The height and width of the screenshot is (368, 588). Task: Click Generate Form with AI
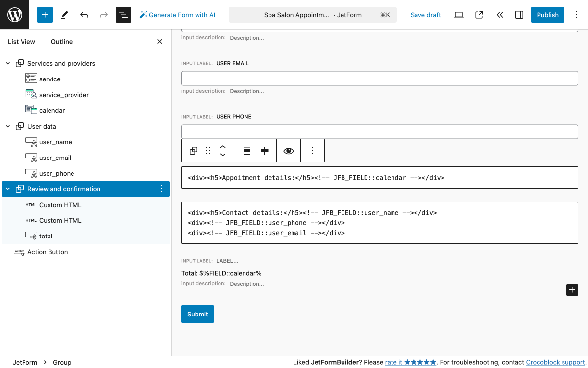pos(177,15)
